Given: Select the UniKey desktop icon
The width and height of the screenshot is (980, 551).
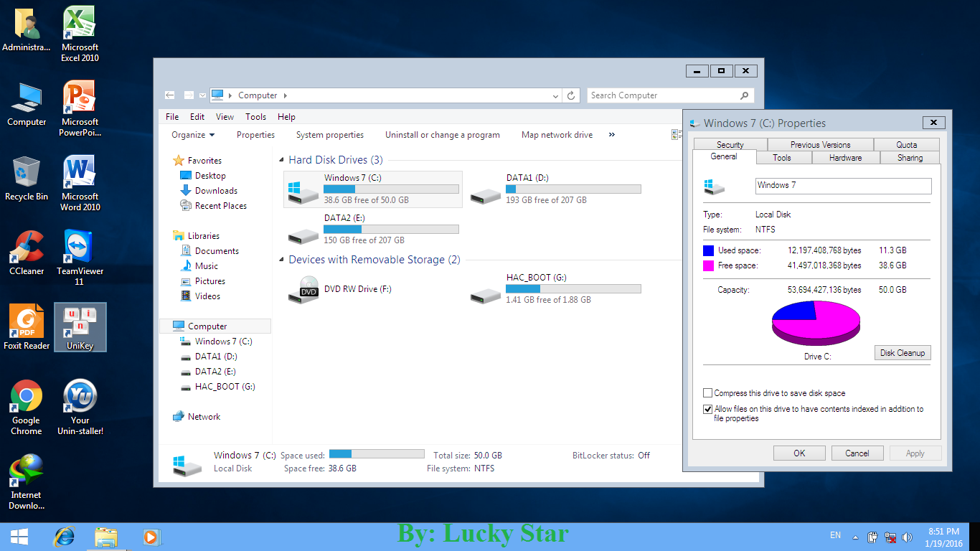Looking at the screenshot, I should [x=80, y=328].
